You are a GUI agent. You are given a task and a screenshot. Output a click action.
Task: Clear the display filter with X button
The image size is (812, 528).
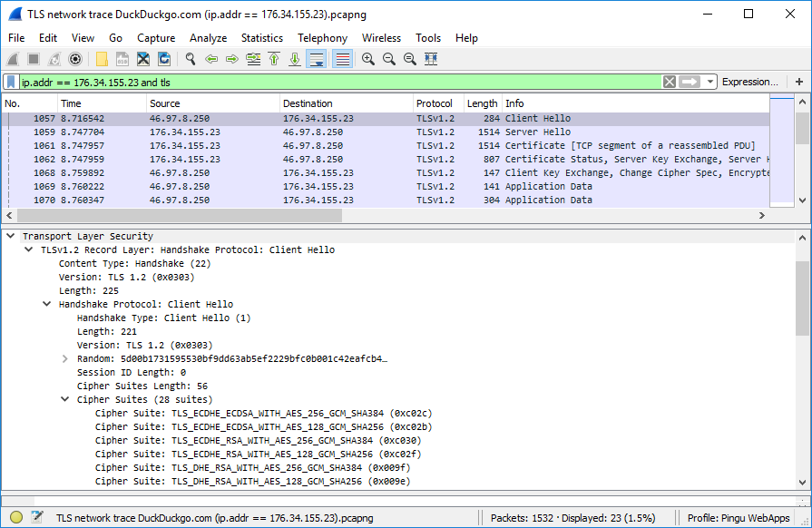point(669,82)
